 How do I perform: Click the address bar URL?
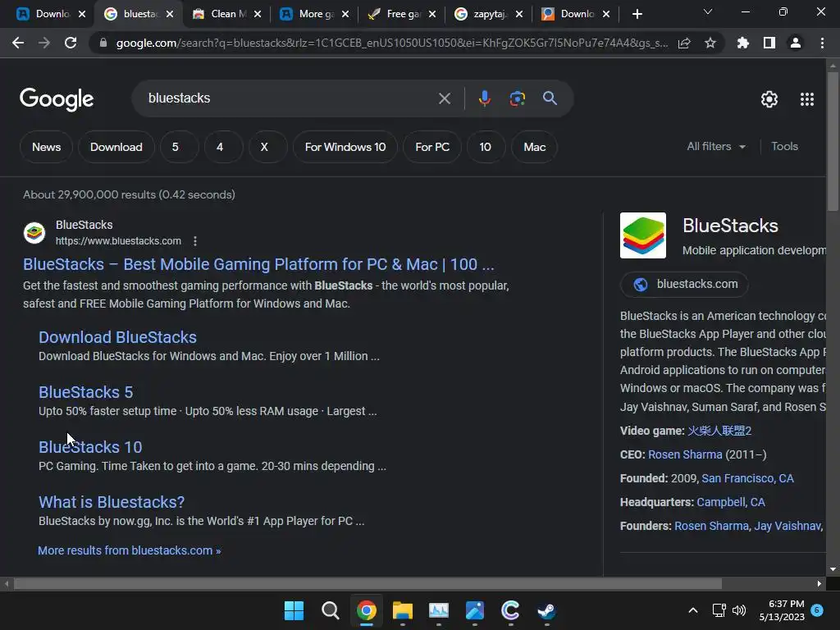391,43
